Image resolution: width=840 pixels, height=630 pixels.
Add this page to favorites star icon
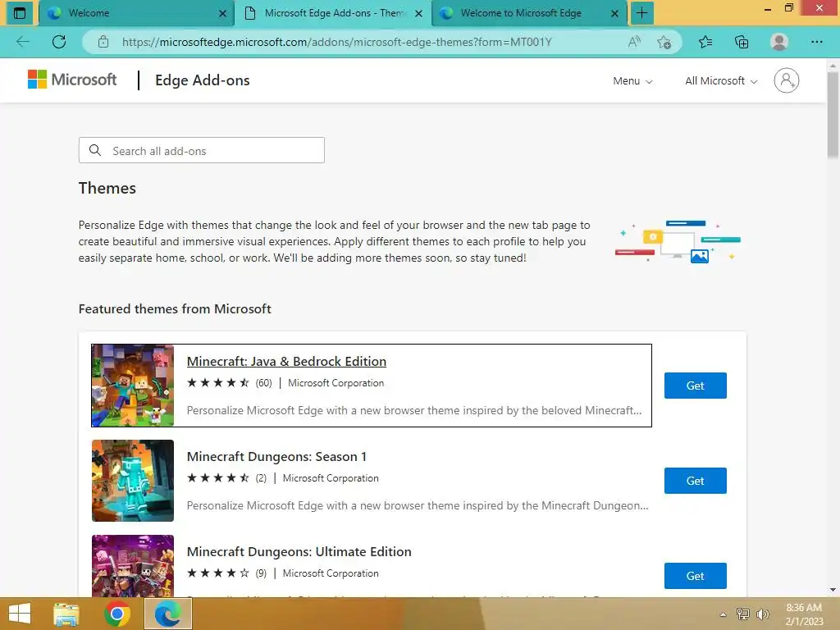664,42
